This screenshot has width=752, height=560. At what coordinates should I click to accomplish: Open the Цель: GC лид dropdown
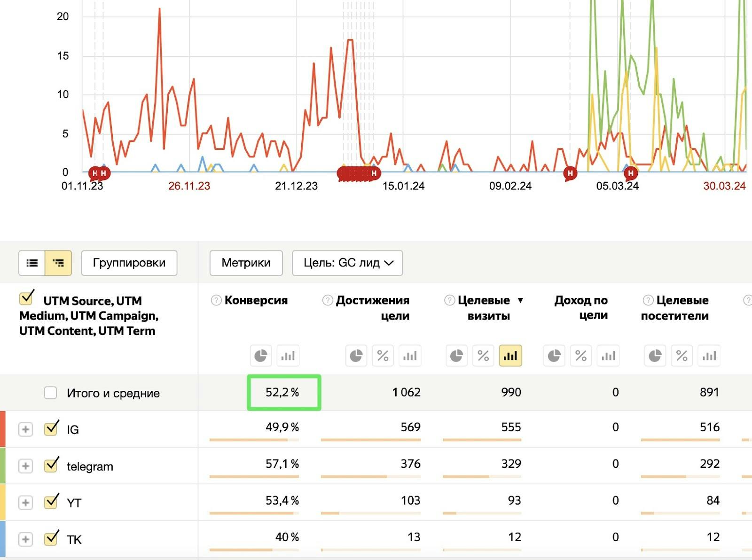(347, 263)
